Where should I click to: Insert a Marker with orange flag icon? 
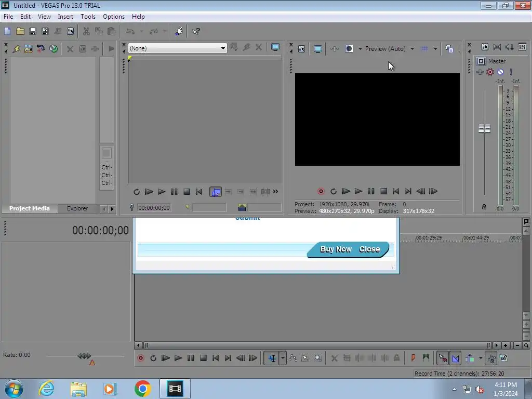413,358
